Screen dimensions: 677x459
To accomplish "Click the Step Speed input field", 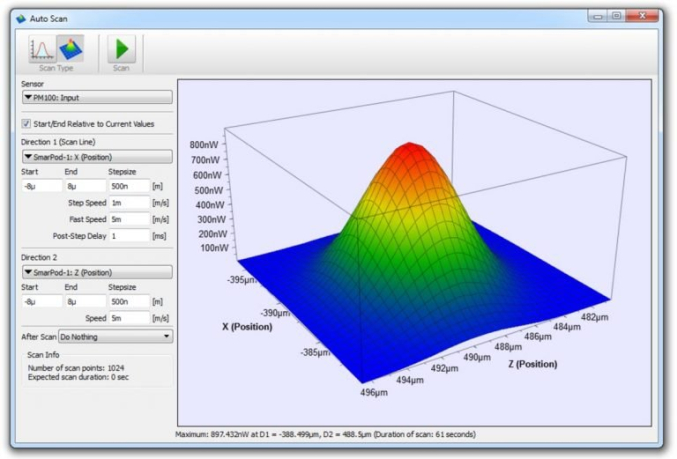I will click(128, 203).
